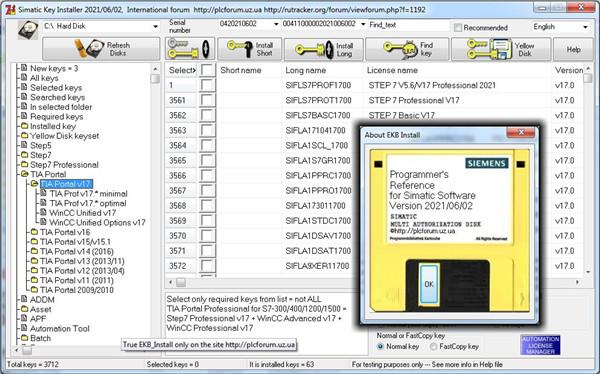Image resolution: width=600 pixels, height=374 pixels.
Task: Sort by the Short name column header
Action: (x=241, y=70)
